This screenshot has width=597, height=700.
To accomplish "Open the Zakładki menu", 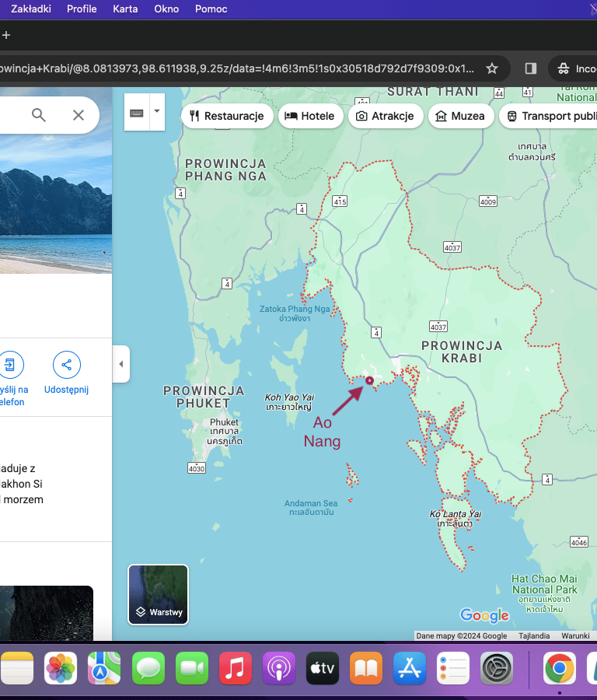I will (31, 9).
